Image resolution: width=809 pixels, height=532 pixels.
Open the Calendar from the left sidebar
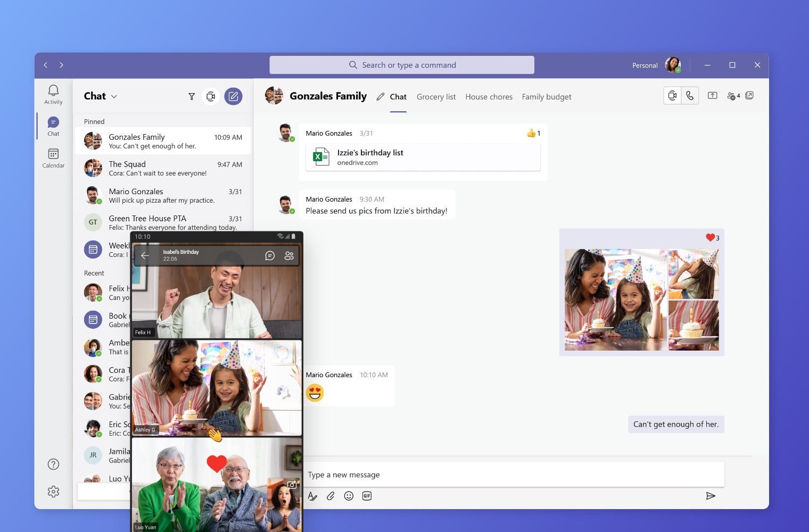click(53, 158)
